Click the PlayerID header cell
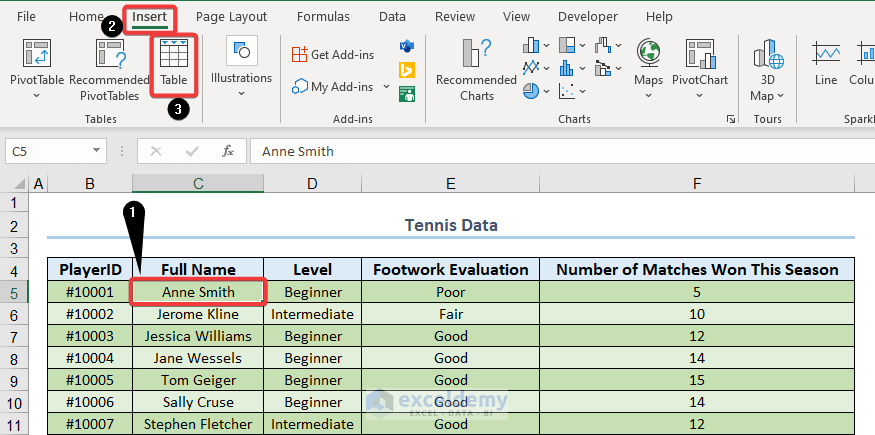Image resolution: width=875 pixels, height=435 pixels. (x=90, y=269)
